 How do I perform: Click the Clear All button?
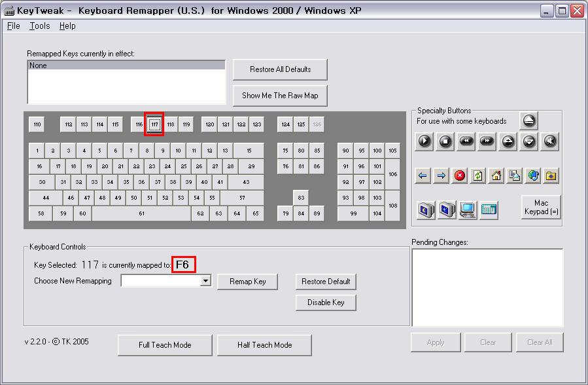tap(540, 342)
